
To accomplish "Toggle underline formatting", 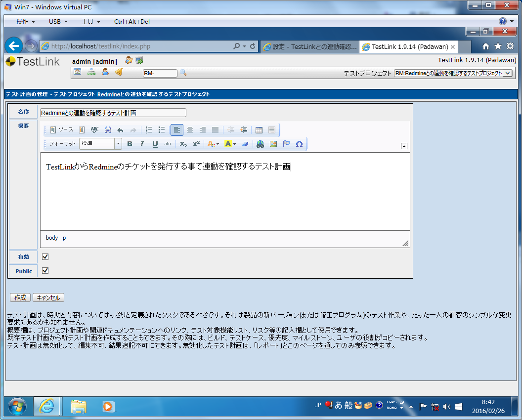I will pyautogui.click(x=155, y=144).
